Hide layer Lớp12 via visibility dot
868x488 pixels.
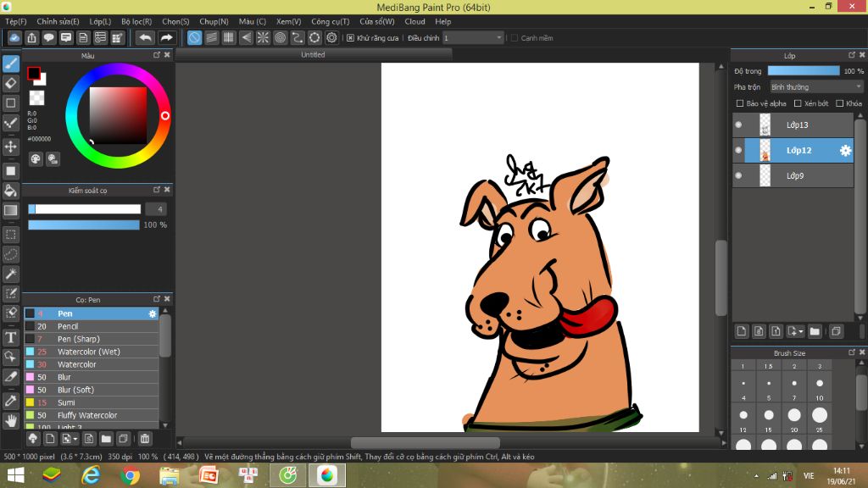click(738, 151)
